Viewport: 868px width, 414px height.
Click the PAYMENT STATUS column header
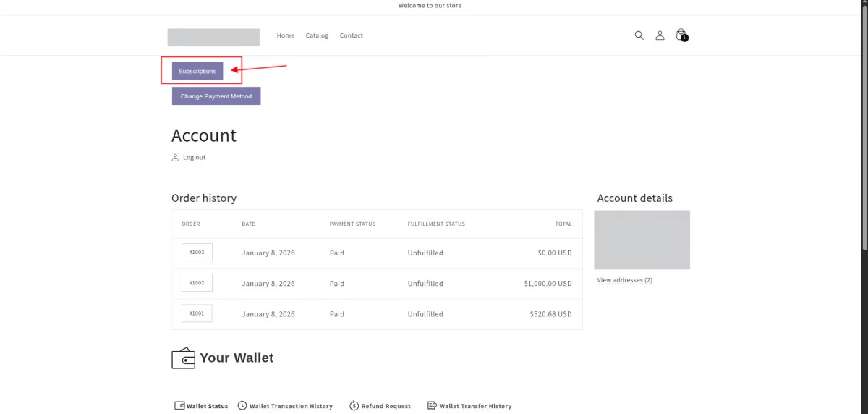[352, 224]
